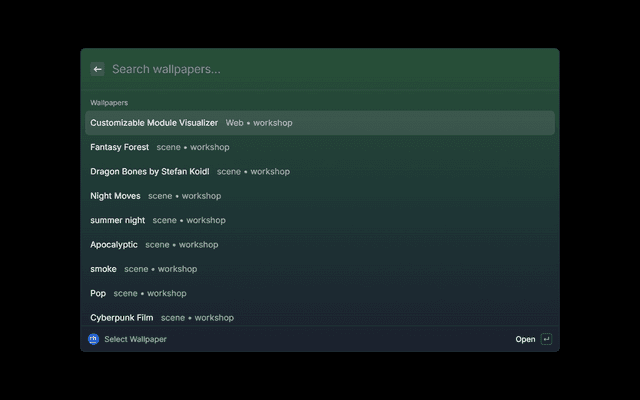
Task: Choose the Apocalyptic scene wallpaper
Action: [320, 244]
